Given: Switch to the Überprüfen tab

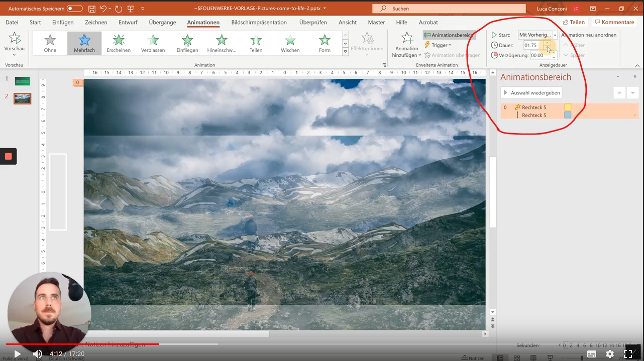Looking at the screenshot, I should [x=313, y=22].
